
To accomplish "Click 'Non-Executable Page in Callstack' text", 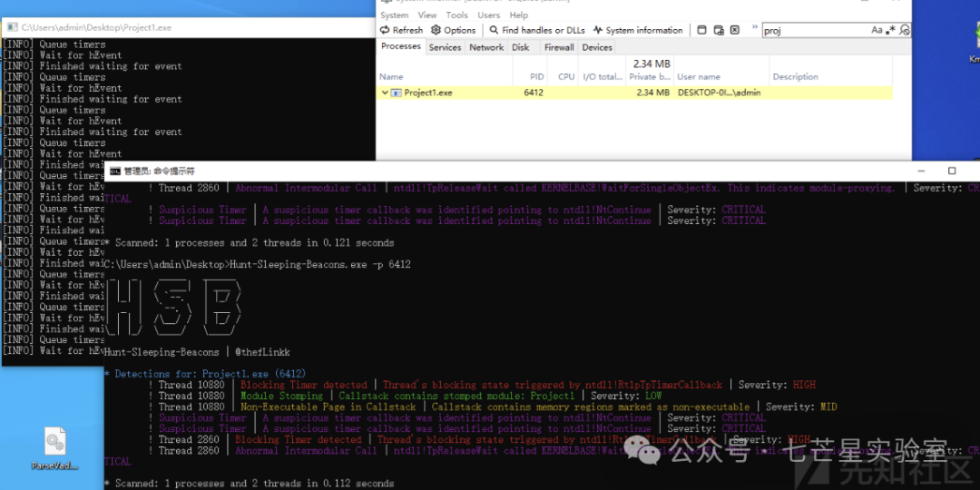I will tap(328, 407).
